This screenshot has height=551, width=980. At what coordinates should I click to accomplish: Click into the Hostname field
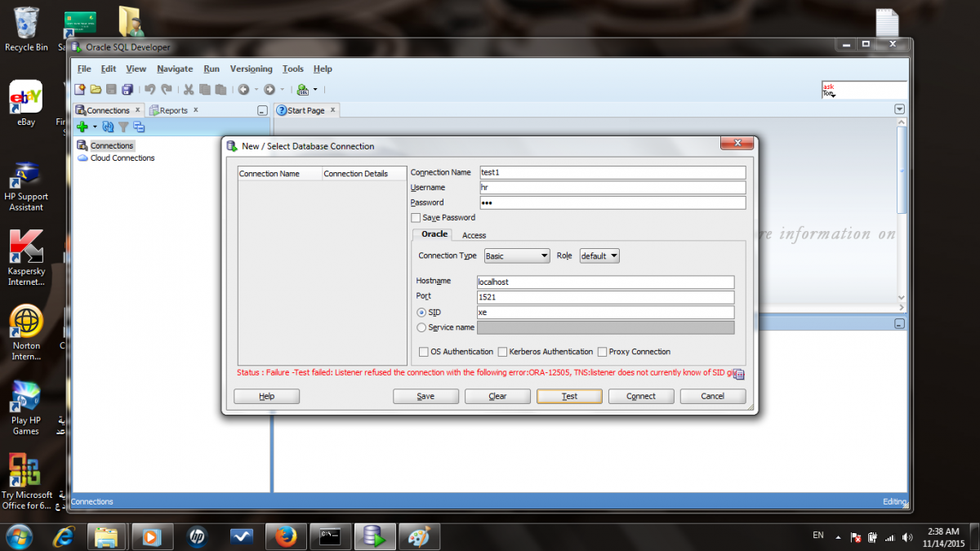pos(604,282)
